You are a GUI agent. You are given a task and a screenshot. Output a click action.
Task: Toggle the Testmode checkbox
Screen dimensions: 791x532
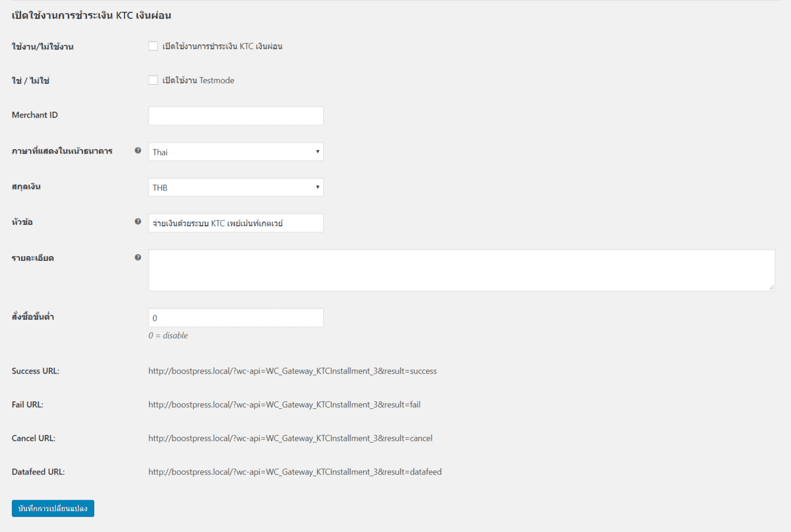(153, 80)
